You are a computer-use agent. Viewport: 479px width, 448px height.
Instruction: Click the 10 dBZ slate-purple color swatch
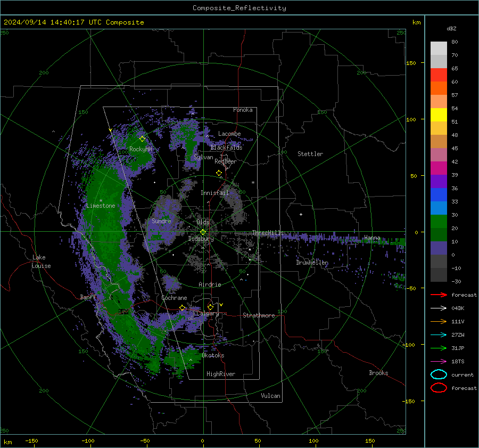(x=439, y=248)
